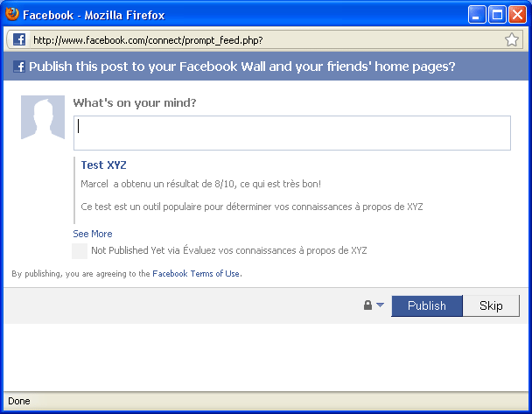Skip publishing this post
Screen dimensions: 532x414
pos(491,305)
